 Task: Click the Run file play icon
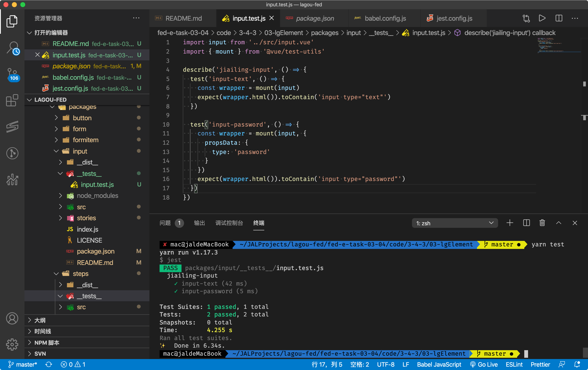tap(542, 18)
